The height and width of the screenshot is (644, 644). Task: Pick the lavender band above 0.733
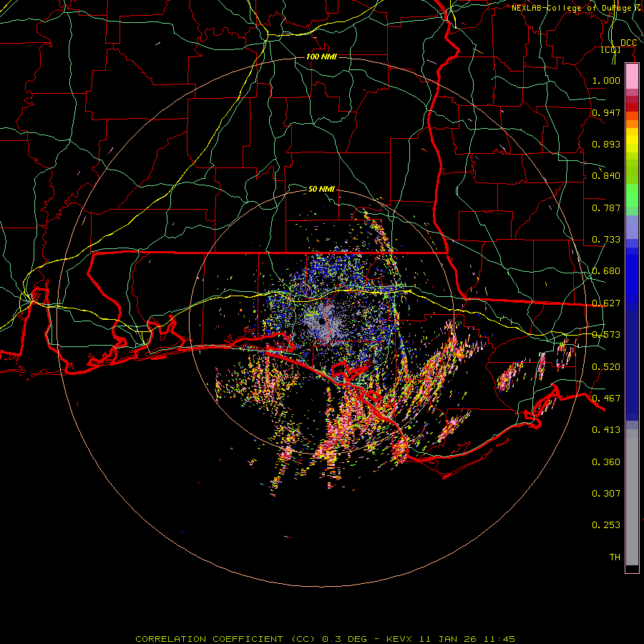click(x=632, y=227)
